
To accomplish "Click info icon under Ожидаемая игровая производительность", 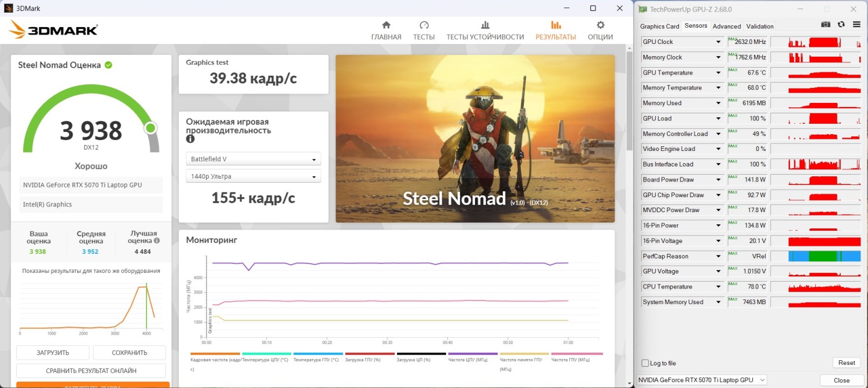I will pos(190,139).
